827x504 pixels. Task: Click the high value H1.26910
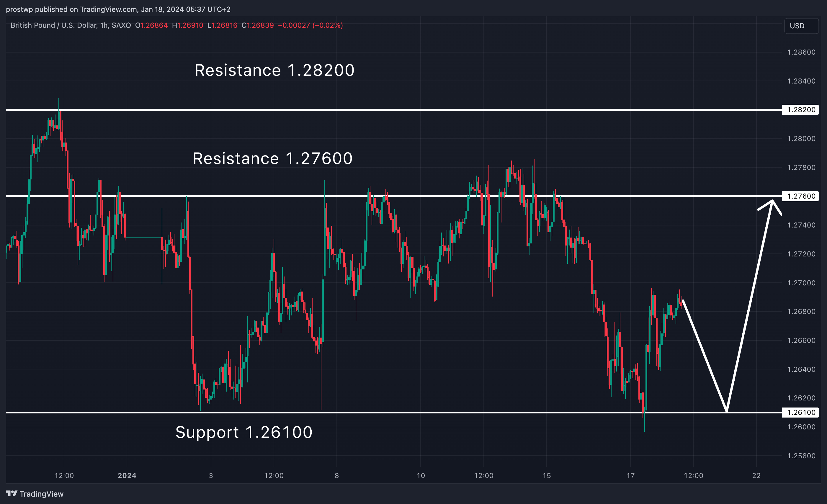point(188,25)
